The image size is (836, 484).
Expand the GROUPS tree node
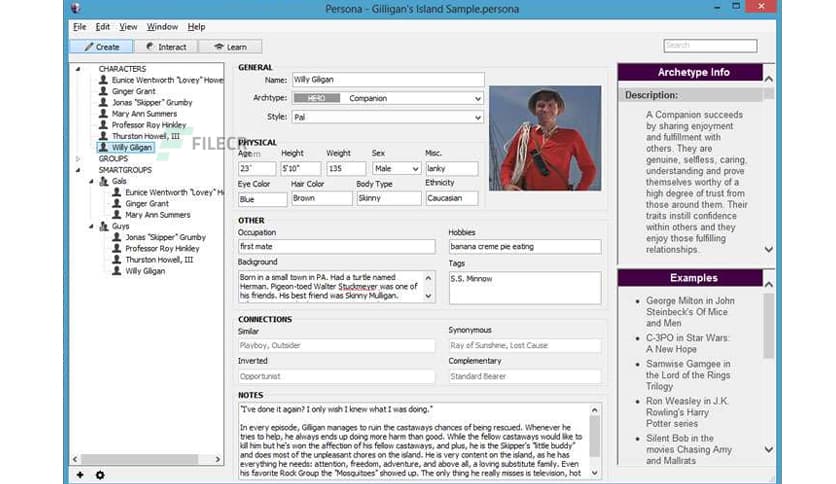click(x=79, y=159)
